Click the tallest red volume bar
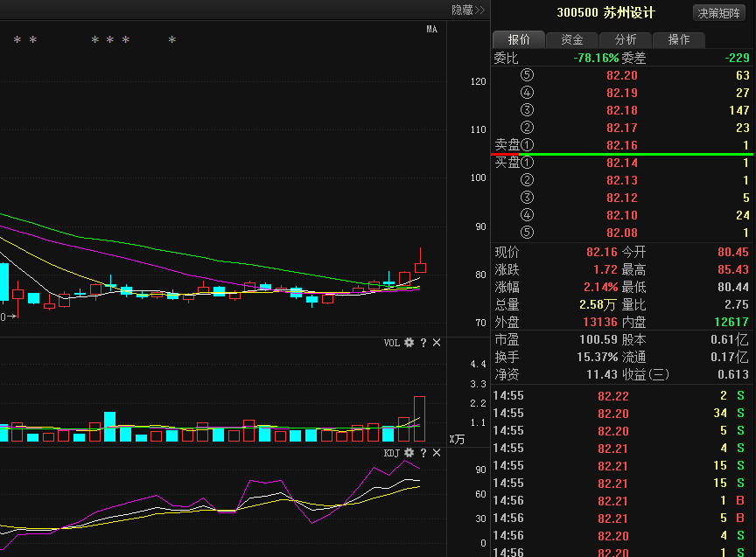The height and width of the screenshot is (557, 756). tap(419, 419)
